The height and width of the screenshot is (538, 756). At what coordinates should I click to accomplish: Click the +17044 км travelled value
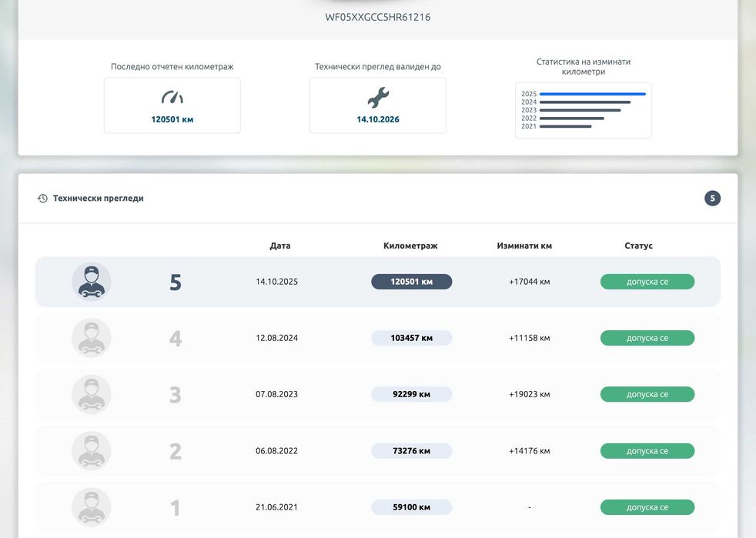530,282
